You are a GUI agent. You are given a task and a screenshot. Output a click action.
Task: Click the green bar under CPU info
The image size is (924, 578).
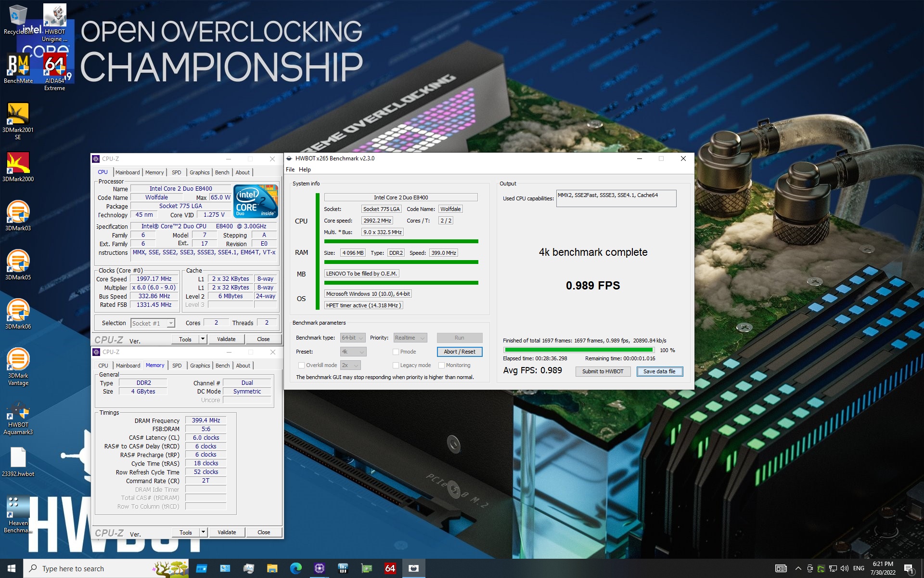click(x=401, y=241)
